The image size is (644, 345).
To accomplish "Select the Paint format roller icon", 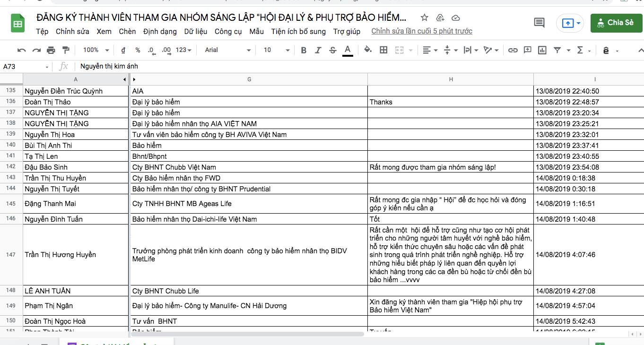I will tap(66, 50).
